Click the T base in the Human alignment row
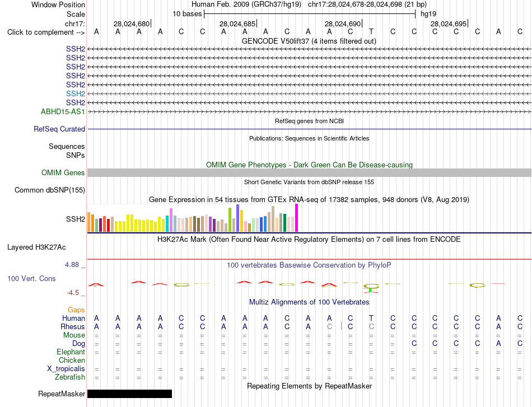Image resolution: width=532 pixels, height=407 pixels. 371,318
